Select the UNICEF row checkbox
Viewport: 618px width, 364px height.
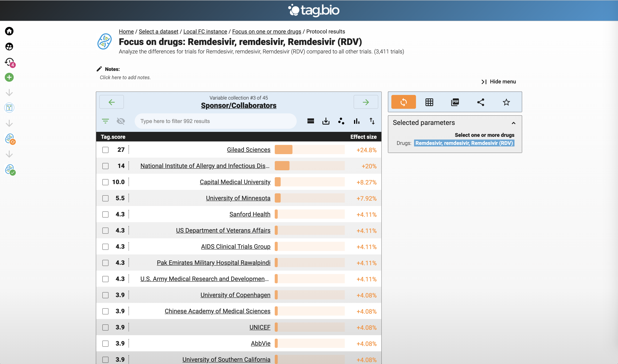point(105,327)
